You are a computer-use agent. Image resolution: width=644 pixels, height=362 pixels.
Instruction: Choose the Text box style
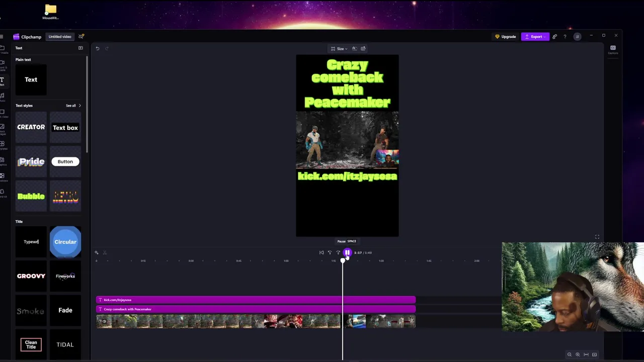[x=65, y=127]
